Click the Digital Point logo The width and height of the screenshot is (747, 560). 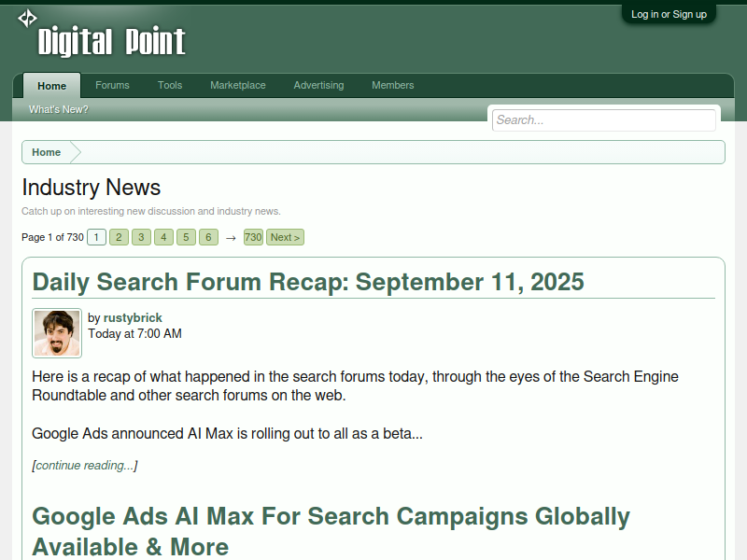coord(102,34)
